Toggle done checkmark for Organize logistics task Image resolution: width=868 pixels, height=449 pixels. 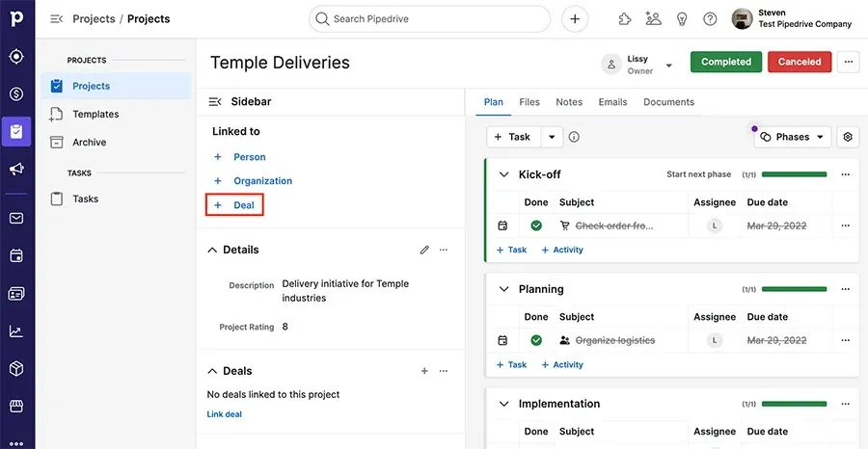(x=536, y=340)
